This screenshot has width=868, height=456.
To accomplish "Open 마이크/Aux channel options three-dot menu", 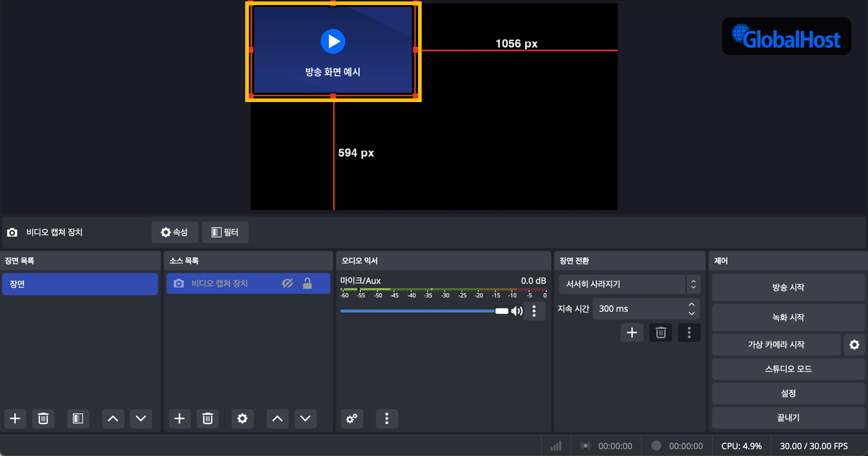I will point(534,311).
